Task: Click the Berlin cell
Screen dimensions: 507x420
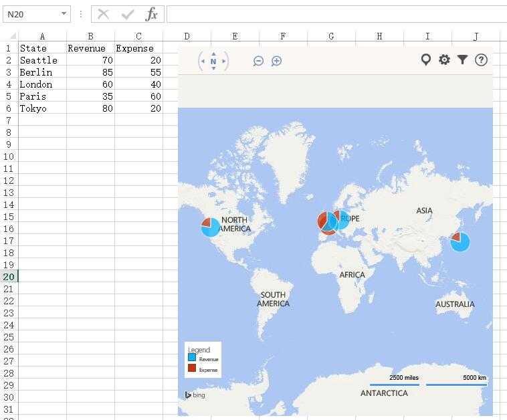Action: pos(42,72)
